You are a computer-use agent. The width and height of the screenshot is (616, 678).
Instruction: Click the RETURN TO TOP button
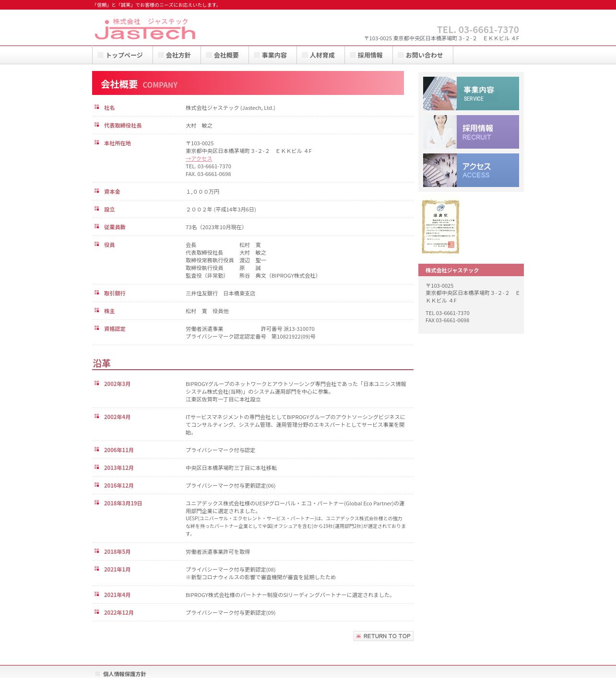click(x=383, y=636)
